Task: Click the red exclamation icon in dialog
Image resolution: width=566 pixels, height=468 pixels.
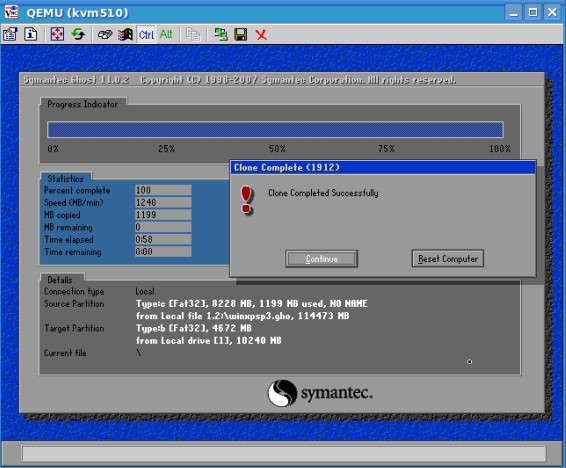Action: point(247,200)
